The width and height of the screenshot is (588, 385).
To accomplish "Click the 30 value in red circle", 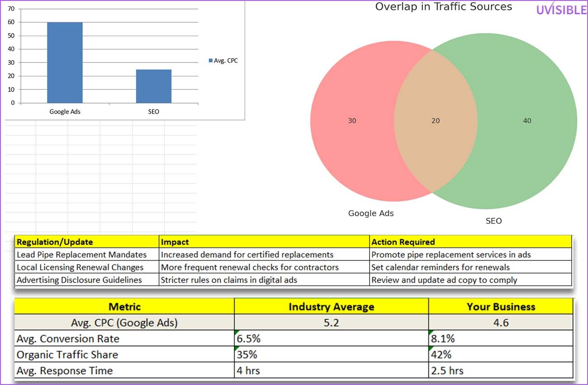I will click(x=352, y=121).
